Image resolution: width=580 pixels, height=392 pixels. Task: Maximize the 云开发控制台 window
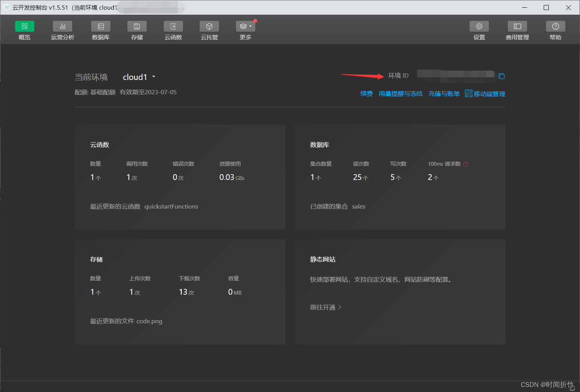[546, 7]
